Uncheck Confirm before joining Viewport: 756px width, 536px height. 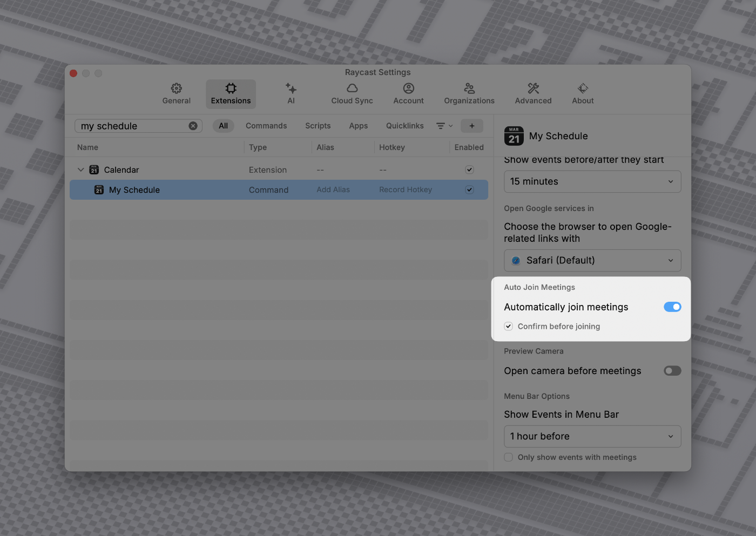pyautogui.click(x=508, y=326)
